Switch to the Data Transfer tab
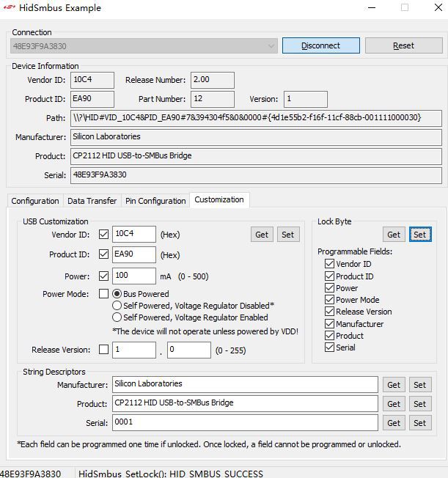 coord(92,201)
